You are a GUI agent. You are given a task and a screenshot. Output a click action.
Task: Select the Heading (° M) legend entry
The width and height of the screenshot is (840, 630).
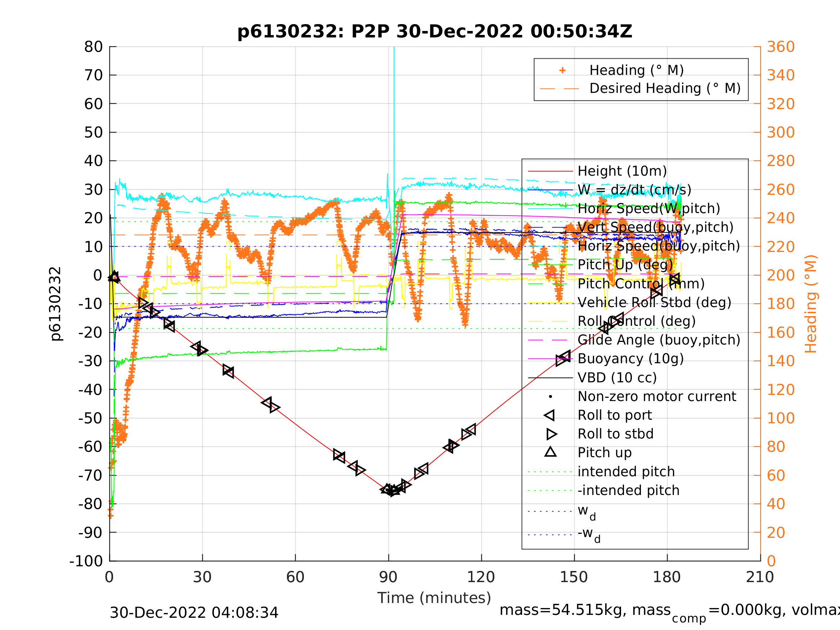point(637,70)
